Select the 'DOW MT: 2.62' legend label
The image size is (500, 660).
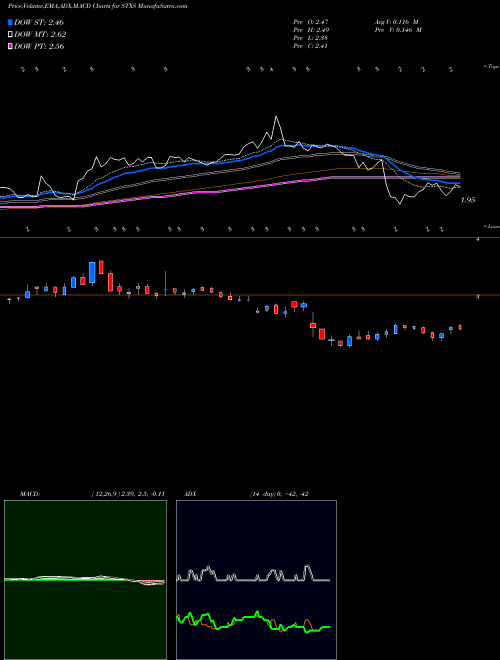(x=40, y=34)
